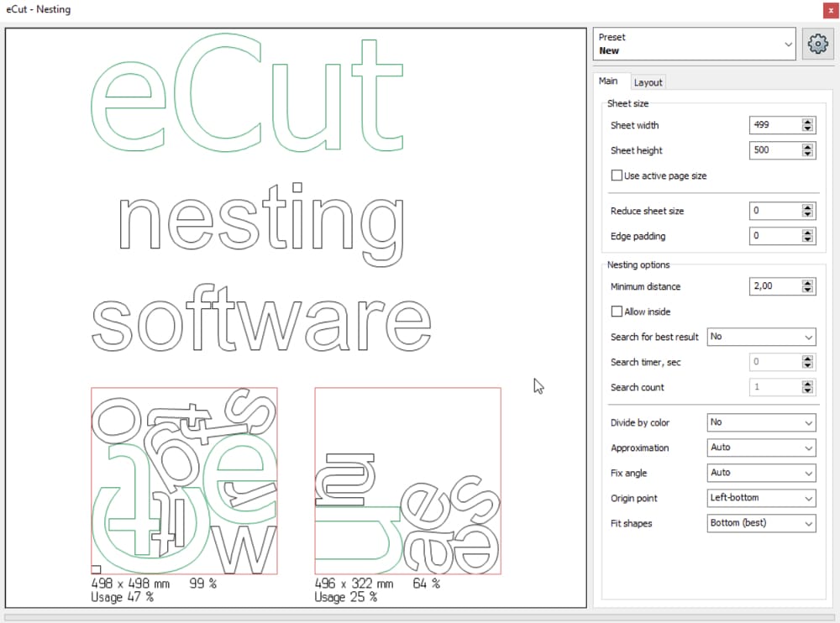840x623 pixels.
Task: Expand the Preset dropdown
Action: point(695,44)
